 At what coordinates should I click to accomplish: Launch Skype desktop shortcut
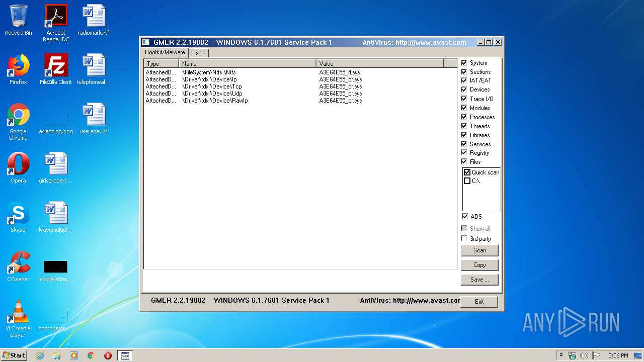[18, 217]
